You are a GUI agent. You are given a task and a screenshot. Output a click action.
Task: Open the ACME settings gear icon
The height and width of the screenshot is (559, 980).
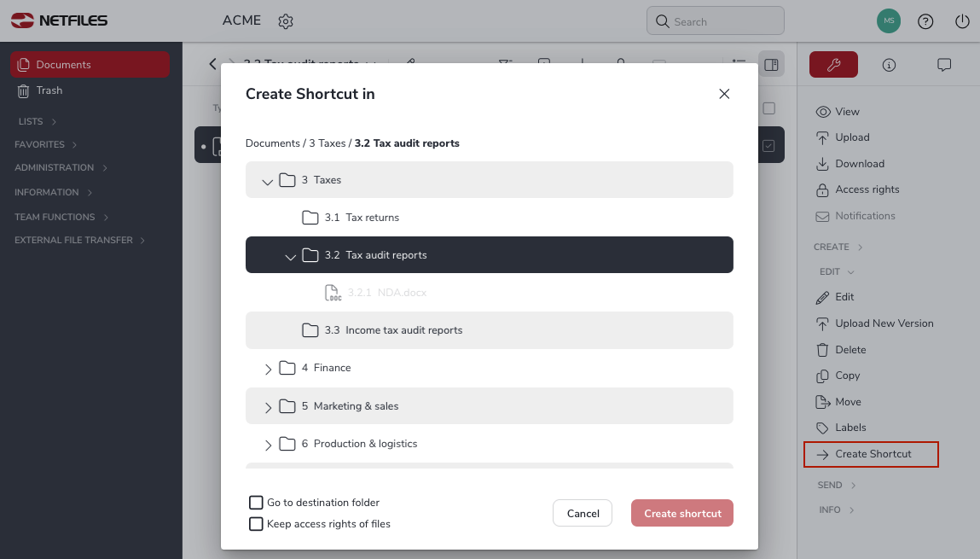click(286, 21)
